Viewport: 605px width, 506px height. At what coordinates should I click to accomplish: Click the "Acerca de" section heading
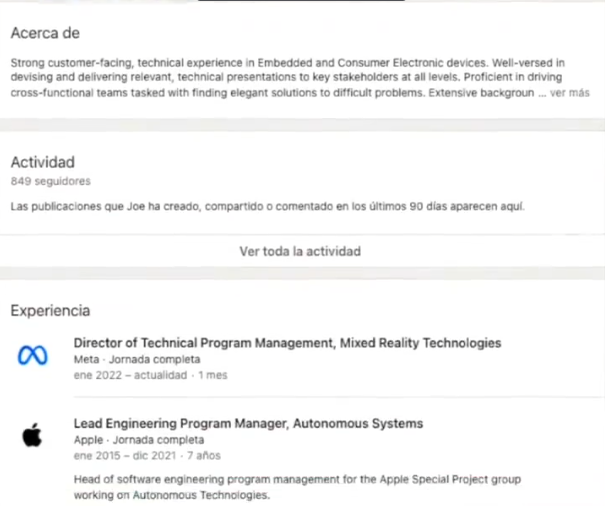click(45, 33)
